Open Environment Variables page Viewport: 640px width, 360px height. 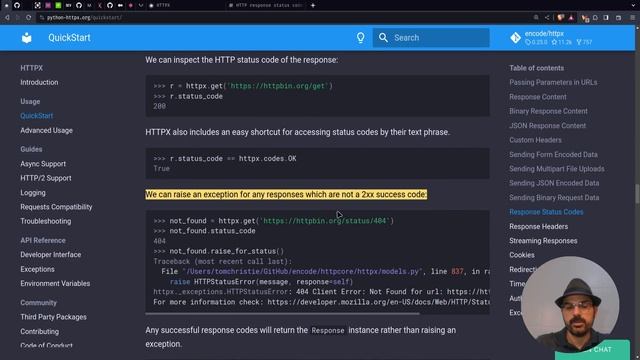[x=55, y=283]
